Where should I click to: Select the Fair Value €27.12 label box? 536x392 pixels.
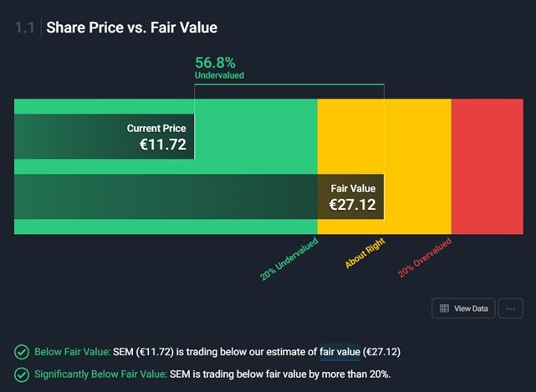(351, 197)
